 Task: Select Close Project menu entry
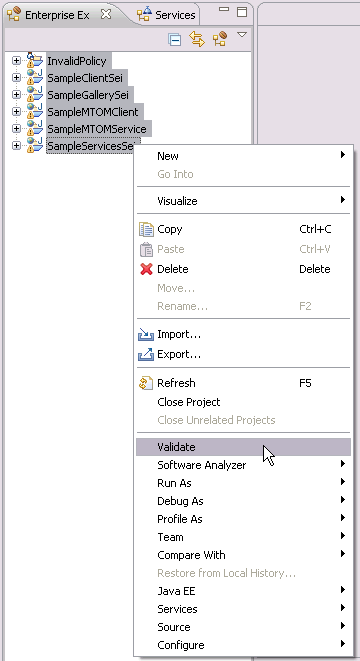(188, 402)
